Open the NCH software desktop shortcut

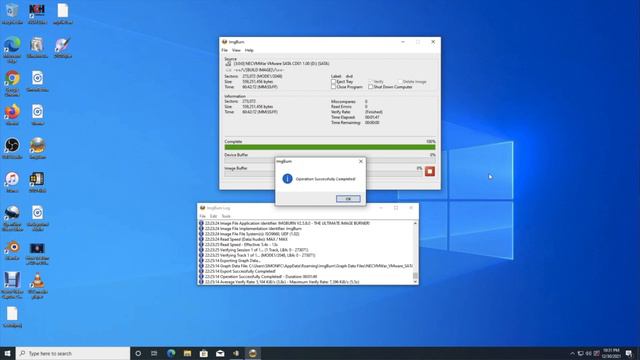click(37, 13)
